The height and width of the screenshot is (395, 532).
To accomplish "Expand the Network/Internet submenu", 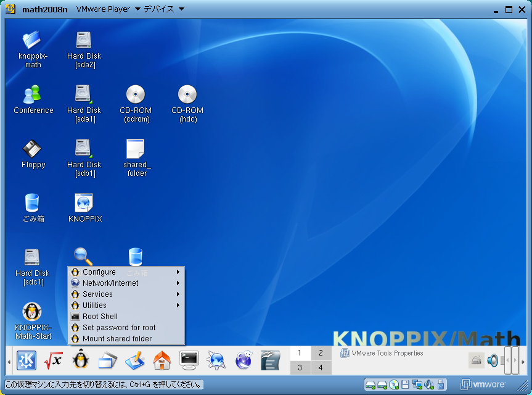I will pyautogui.click(x=126, y=283).
